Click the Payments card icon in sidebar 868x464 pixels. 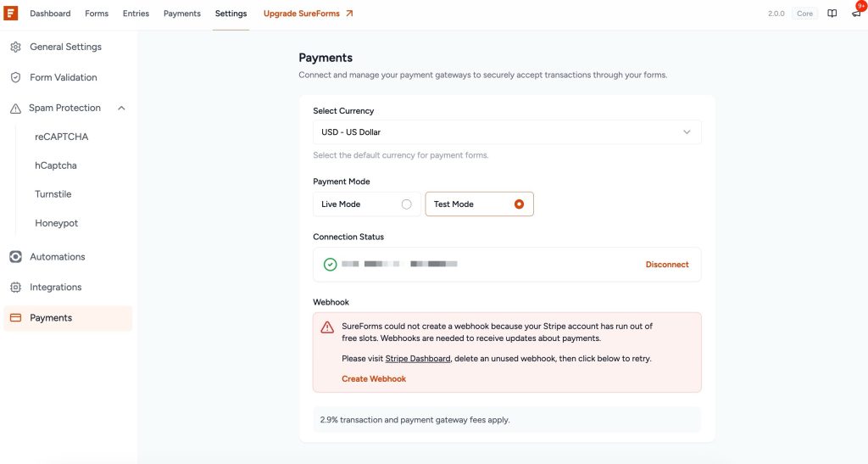[15, 318]
